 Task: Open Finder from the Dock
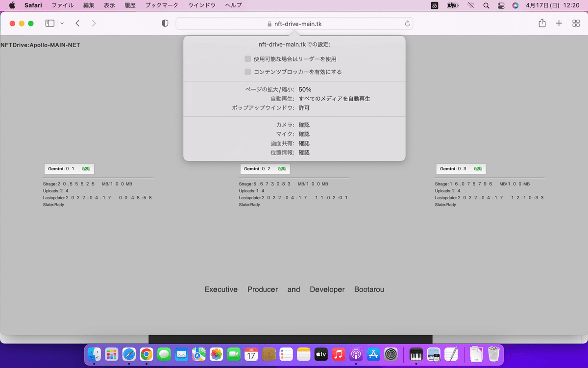(94, 354)
